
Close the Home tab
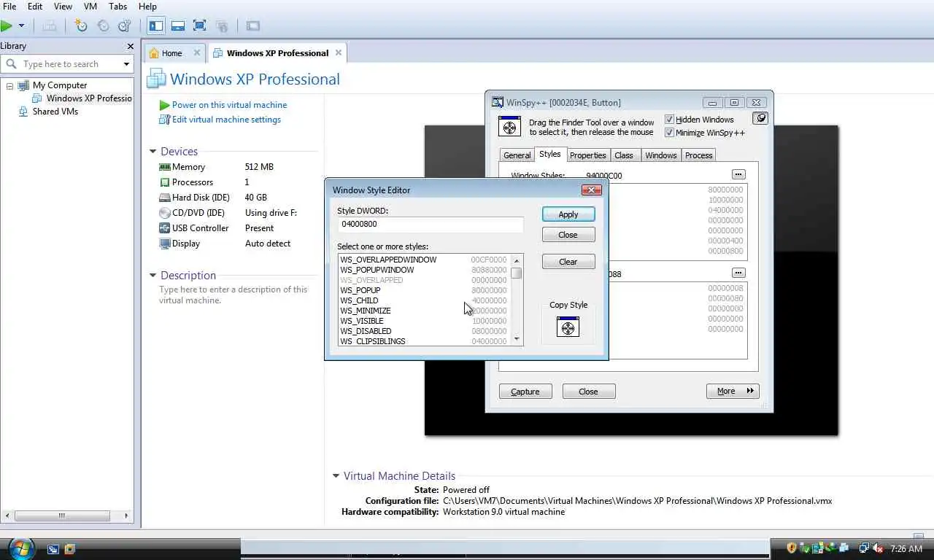tap(197, 52)
